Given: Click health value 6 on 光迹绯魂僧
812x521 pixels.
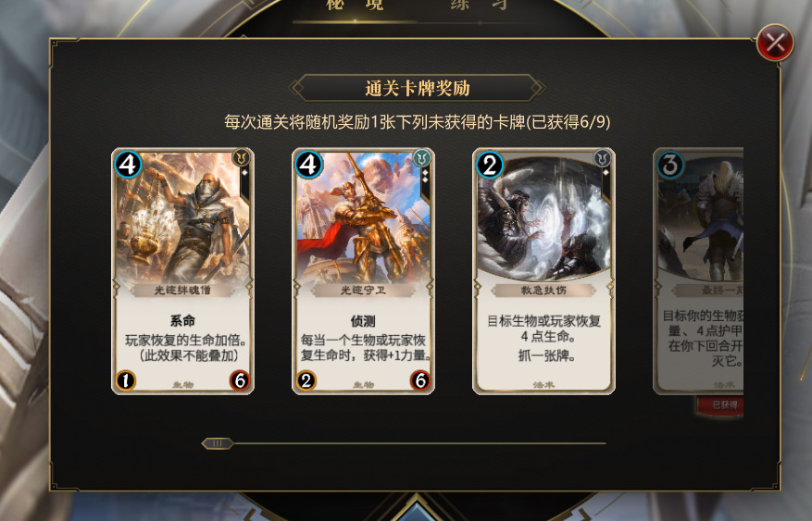Looking at the screenshot, I should coord(240,380).
